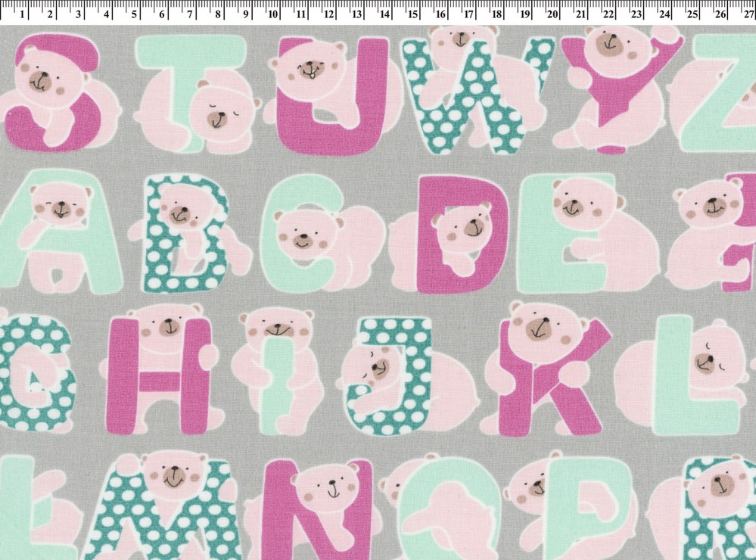Click the number 18 on the ruler
This screenshot has width=756, height=560.
tap(496, 14)
